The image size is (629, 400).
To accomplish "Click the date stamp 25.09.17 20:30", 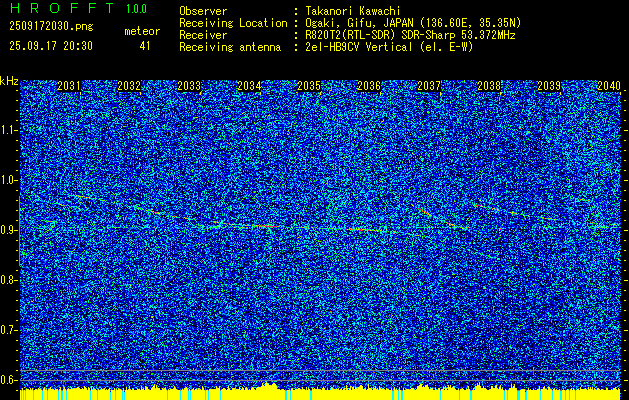I will [51, 46].
